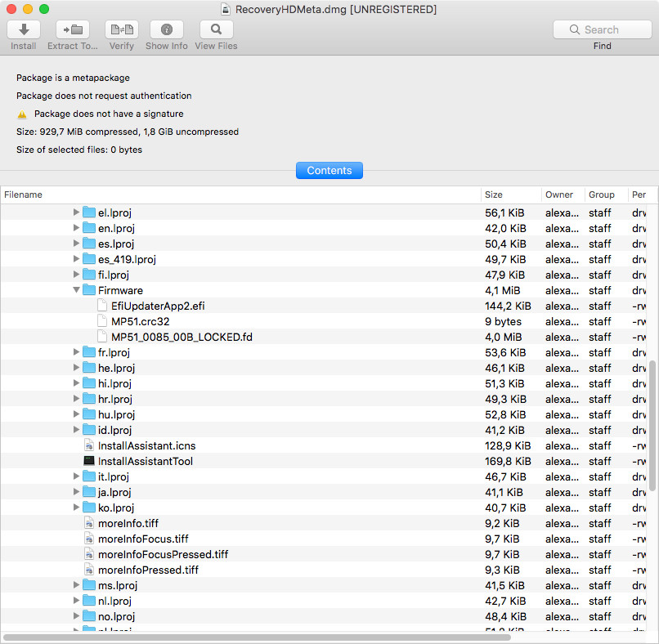The width and height of the screenshot is (659, 644).
Task: Click the MP51_0085_00B_LOCKED.fd file icon
Action: click(102, 337)
